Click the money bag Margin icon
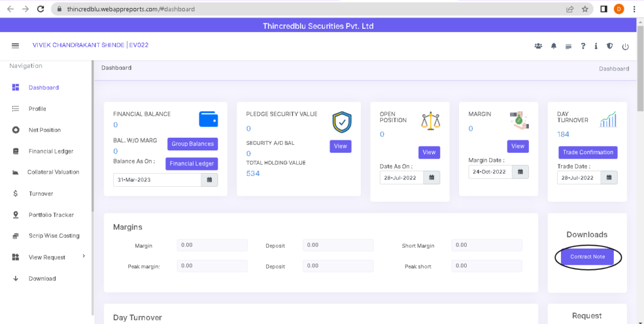The height and width of the screenshot is (324, 644). pos(519,120)
